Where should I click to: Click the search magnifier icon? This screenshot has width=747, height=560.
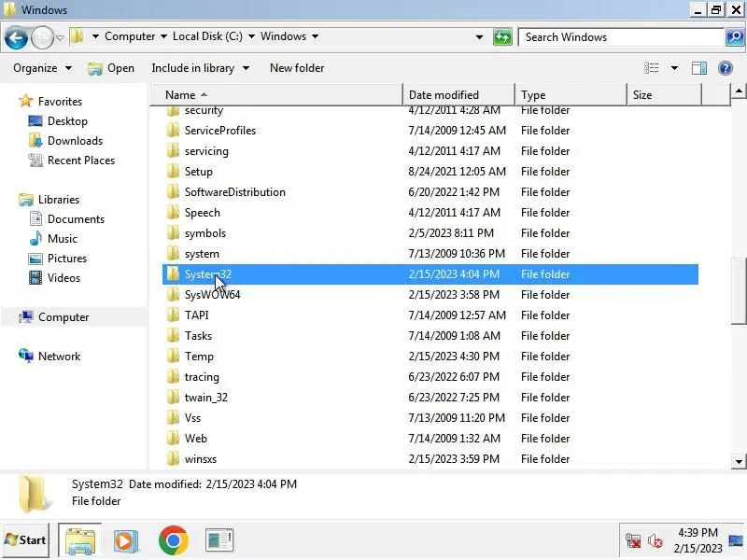click(735, 37)
